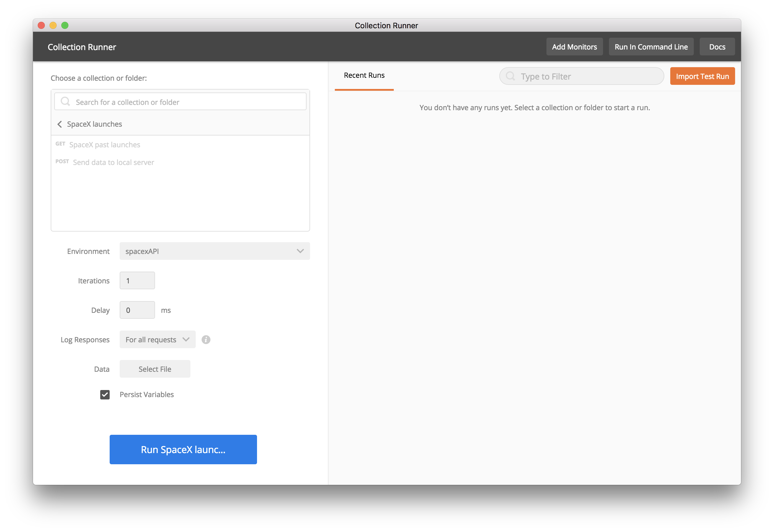
Task: Click the magnifier icon in Type to Filter
Action: click(x=510, y=76)
